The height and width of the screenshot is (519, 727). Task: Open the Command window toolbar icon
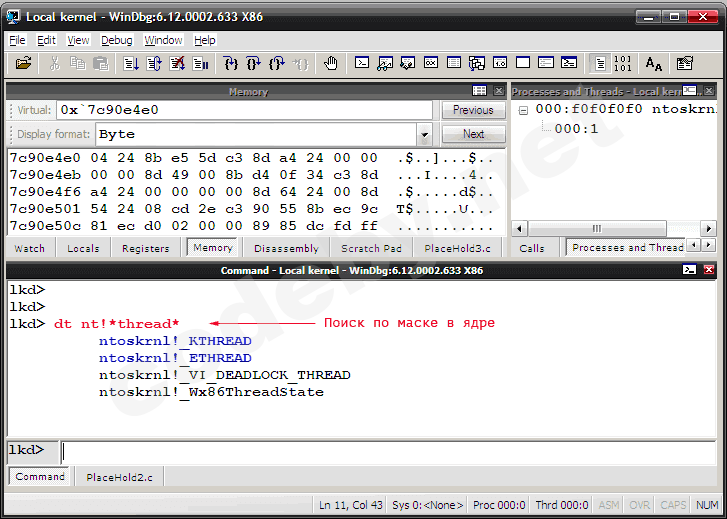(x=362, y=64)
